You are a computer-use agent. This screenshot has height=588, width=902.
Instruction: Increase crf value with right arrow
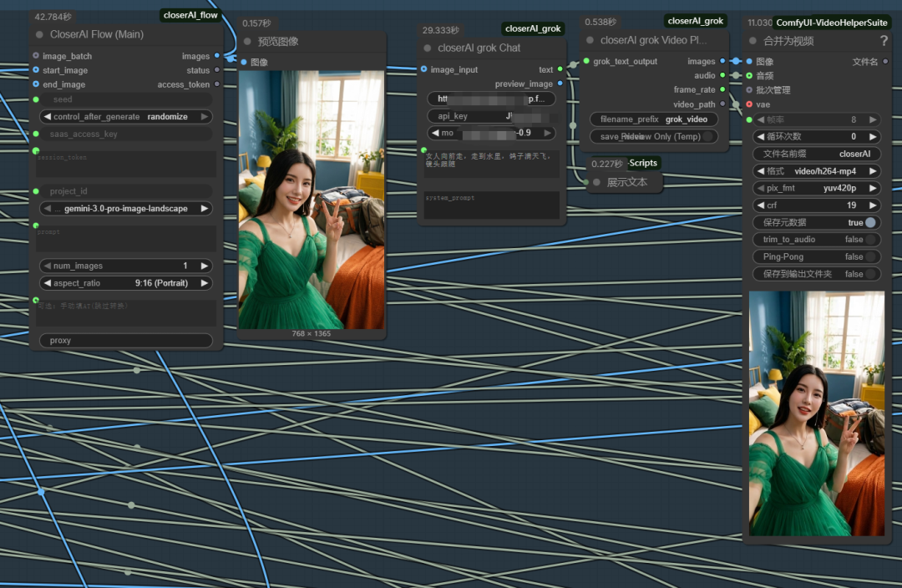(x=873, y=205)
